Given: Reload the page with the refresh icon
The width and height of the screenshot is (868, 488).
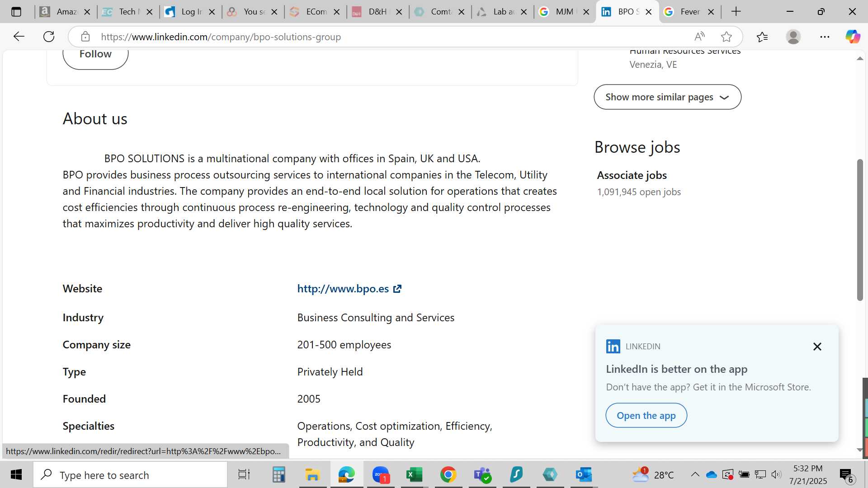Looking at the screenshot, I should coord(49,37).
